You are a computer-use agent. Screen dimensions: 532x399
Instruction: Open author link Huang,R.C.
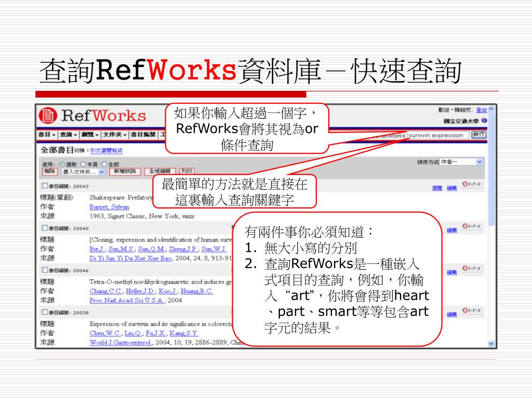[196, 291]
